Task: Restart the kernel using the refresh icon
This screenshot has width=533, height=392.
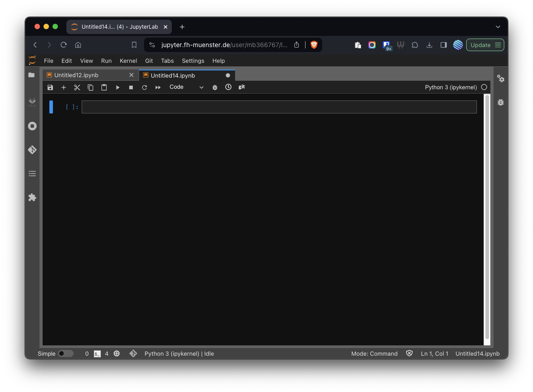Action: [x=144, y=87]
